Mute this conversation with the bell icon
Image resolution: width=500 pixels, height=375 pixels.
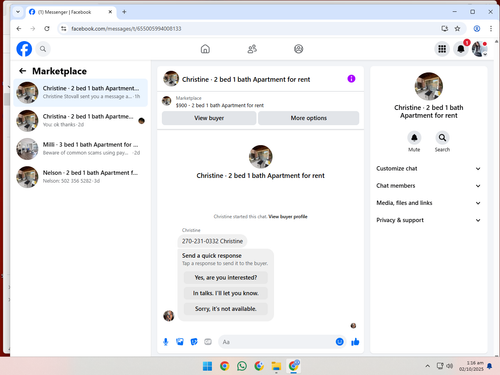click(414, 138)
